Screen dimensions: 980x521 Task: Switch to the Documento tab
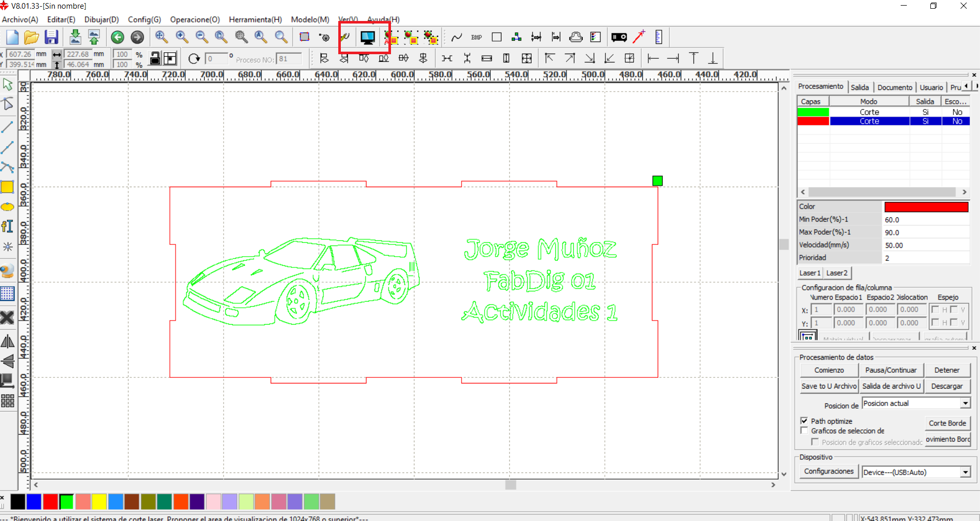click(895, 87)
